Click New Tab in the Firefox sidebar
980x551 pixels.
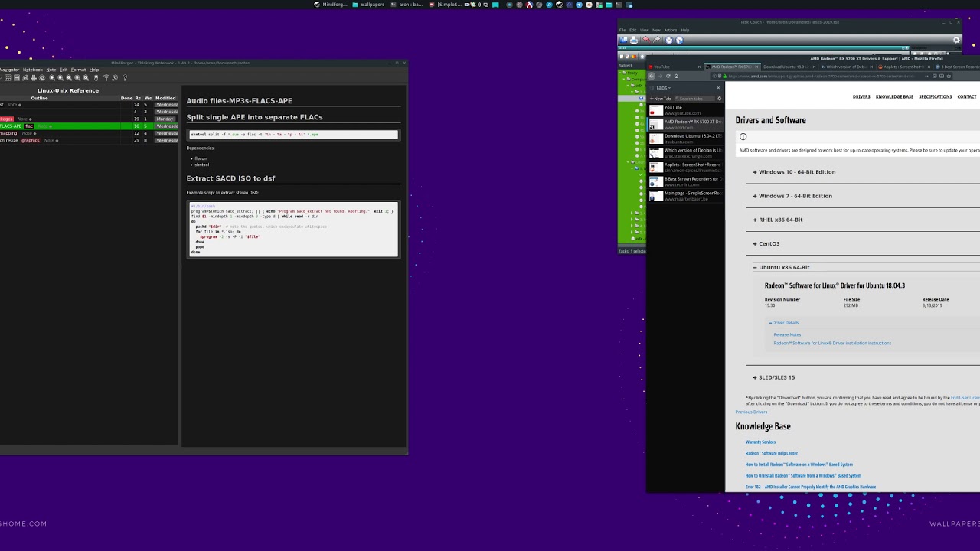pyautogui.click(x=660, y=99)
